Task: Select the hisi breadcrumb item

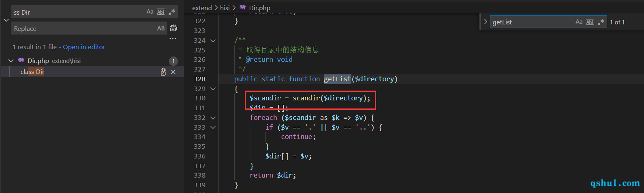Action: [x=225, y=8]
